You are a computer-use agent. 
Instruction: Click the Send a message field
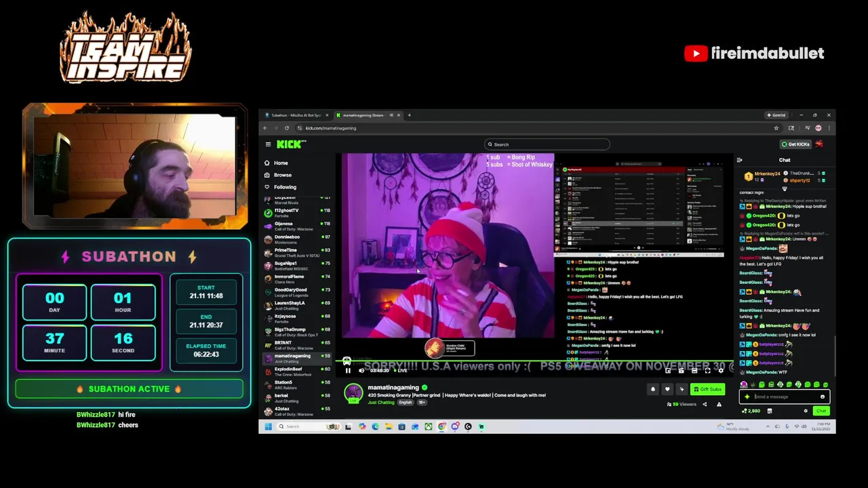coord(785,396)
